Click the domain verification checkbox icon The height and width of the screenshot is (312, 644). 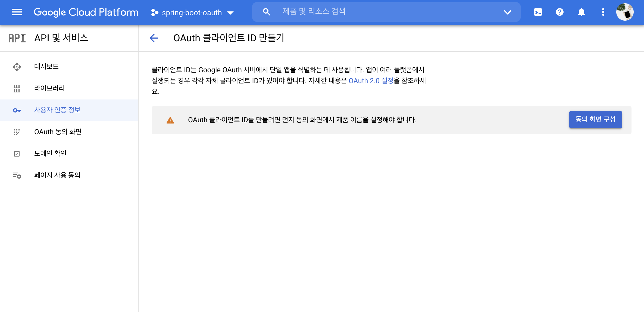pos(17,154)
